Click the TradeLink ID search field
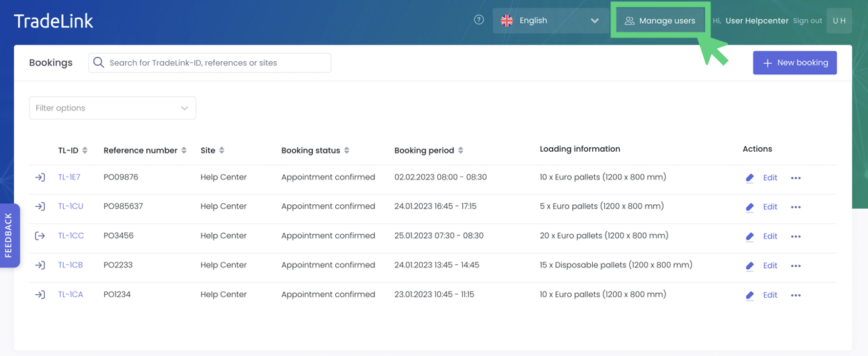Screen dimensions: 868x356 click(x=216, y=62)
